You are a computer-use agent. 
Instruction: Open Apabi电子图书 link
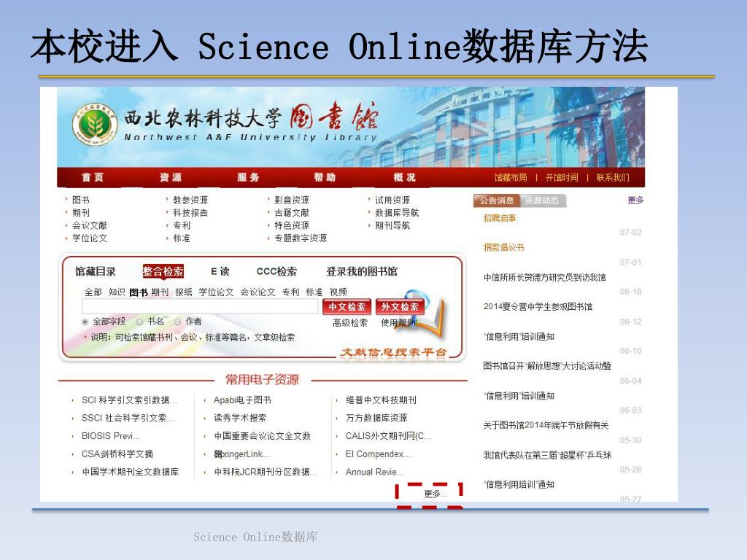click(242, 400)
